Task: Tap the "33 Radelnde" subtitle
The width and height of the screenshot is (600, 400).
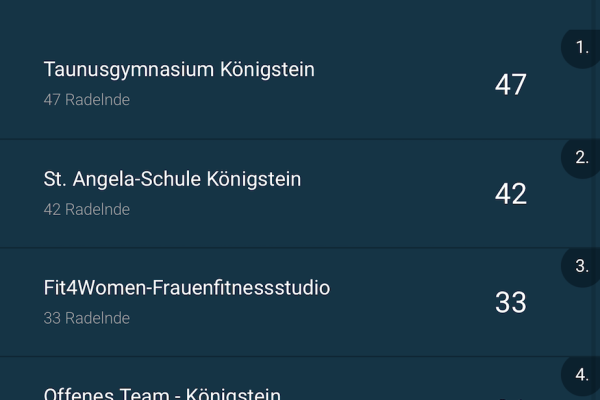Action: (x=87, y=318)
